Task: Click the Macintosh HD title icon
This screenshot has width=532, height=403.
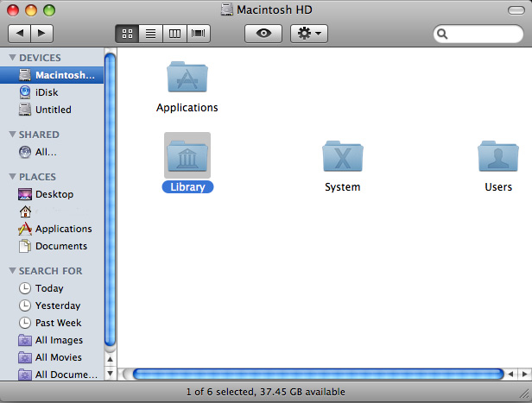Action: click(x=227, y=9)
